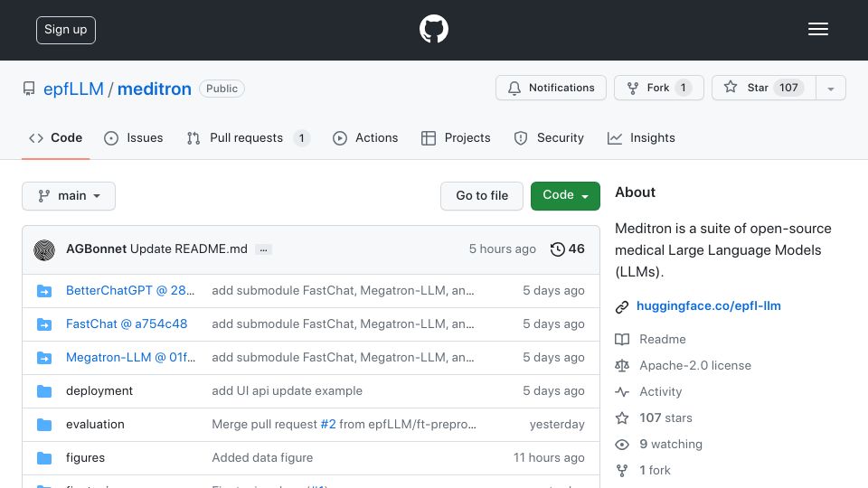This screenshot has width=868, height=488.
Task: Click the '11 hours ago' figures timestamp
Action: pos(549,457)
